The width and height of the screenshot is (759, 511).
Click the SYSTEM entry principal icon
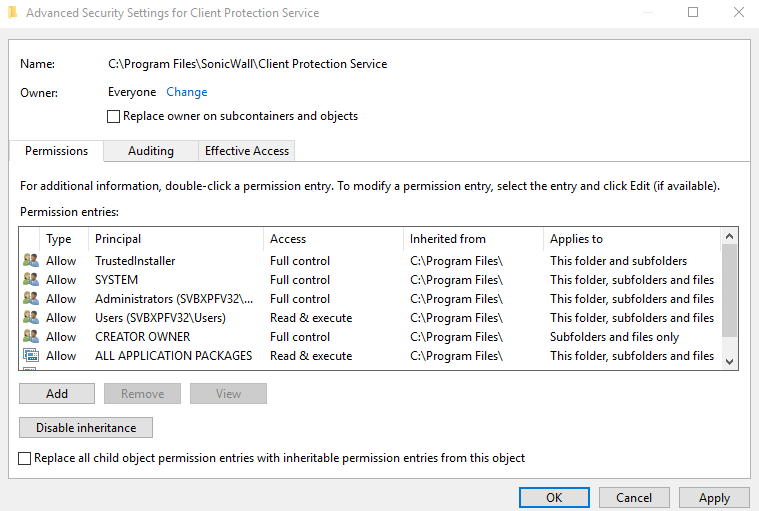(30, 280)
